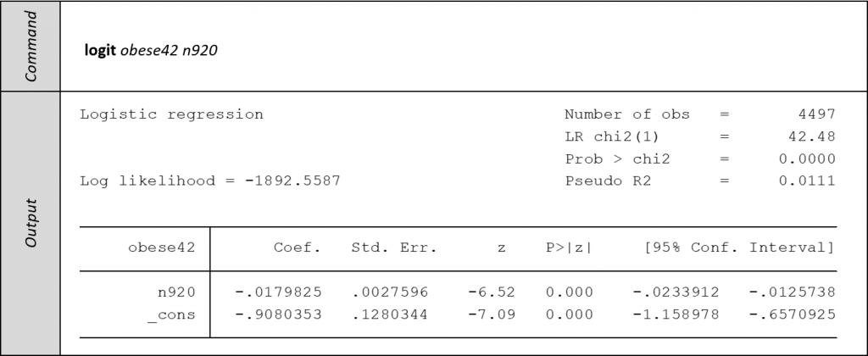The height and width of the screenshot is (356, 868).
Task: Click the Prob > chi2 value
Action: click(807, 159)
